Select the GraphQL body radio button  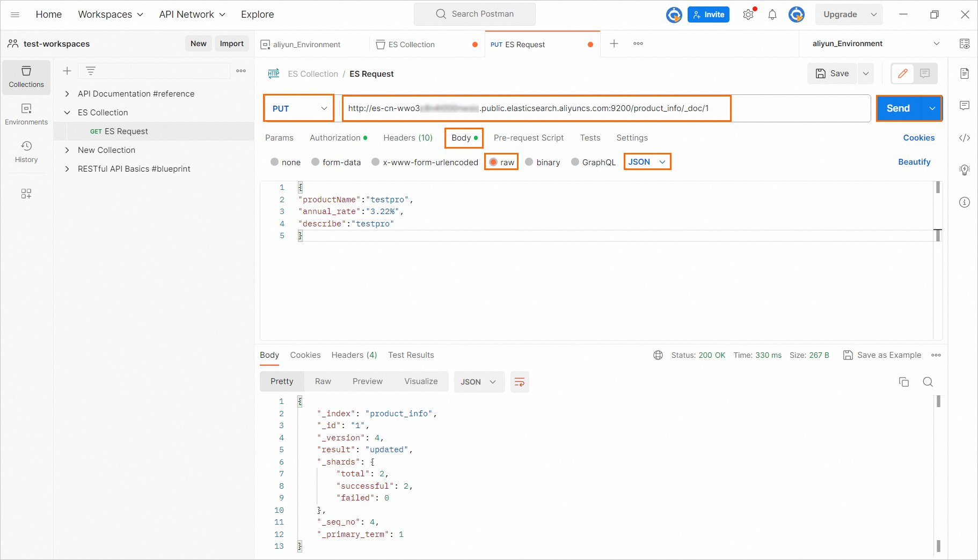(x=575, y=162)
